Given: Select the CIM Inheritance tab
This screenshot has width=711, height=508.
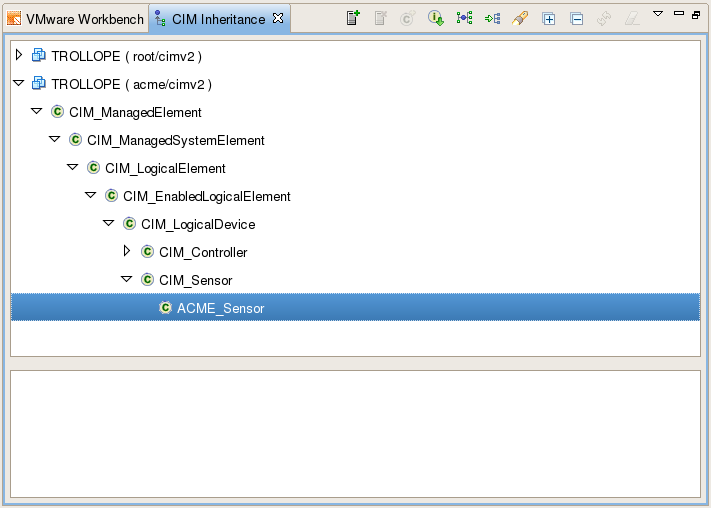Looking at the screenshot, I should pos(219,19).
